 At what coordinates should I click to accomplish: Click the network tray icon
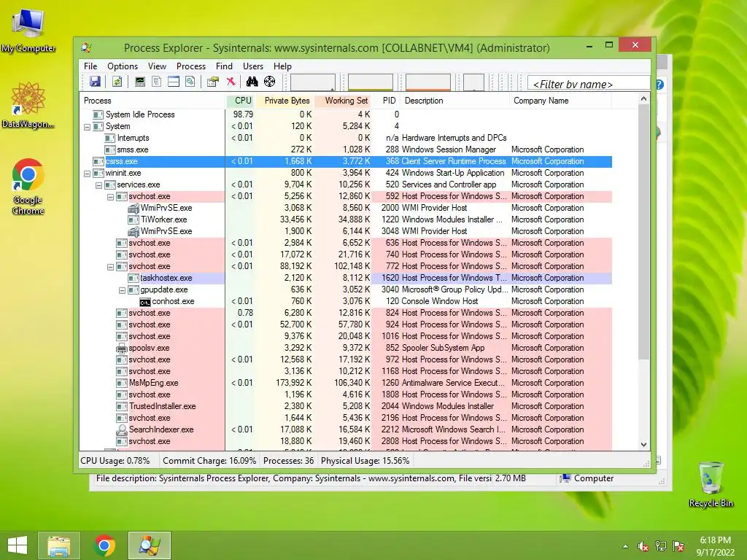[661, 546]
